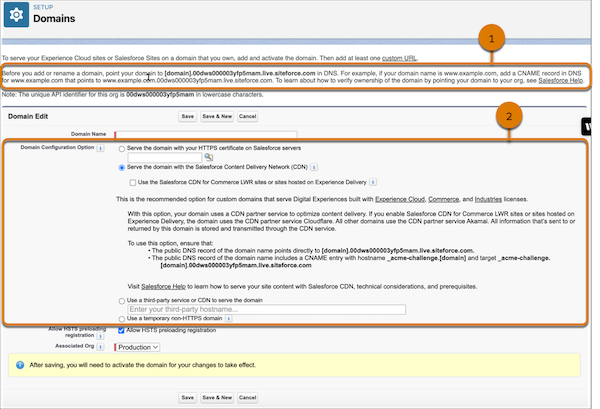
Task: Click the certificate lookup magnifier icon
Action: (209, 157)
